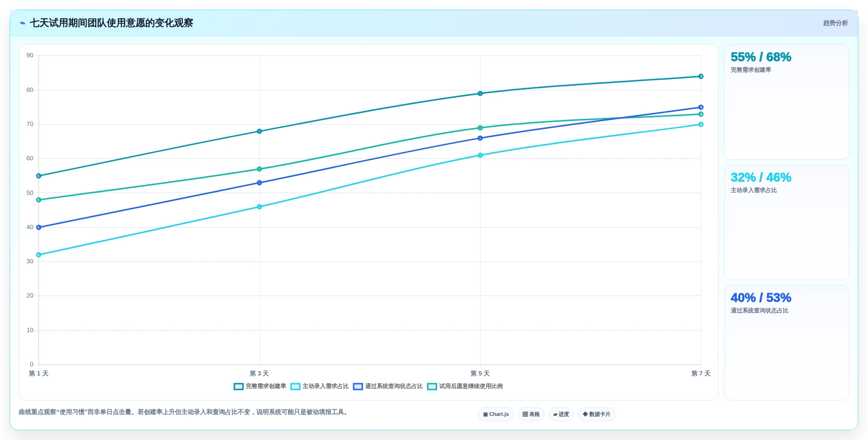
Task: Click the 趋势分析 tag in header
Action: (835, 23)
